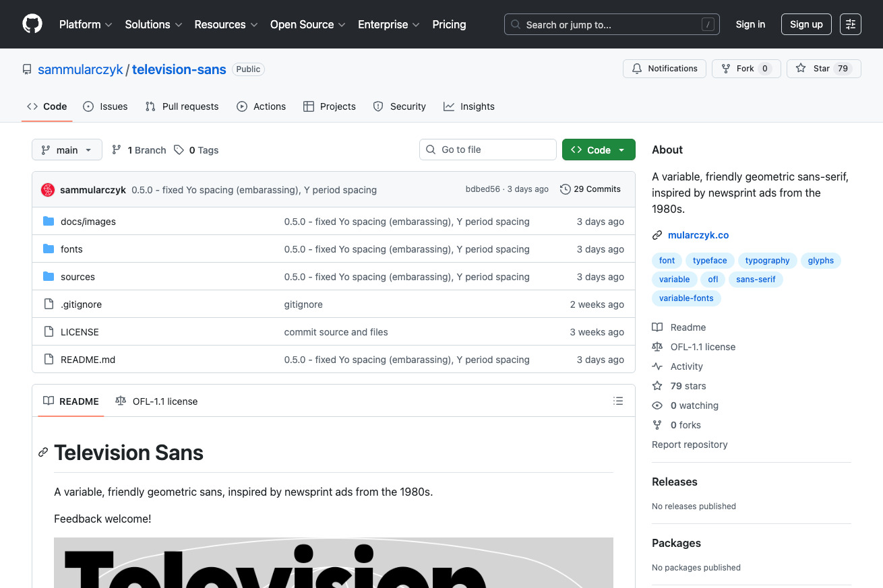
Task: Click the repository icon beside sammularczyk
Action: pyautogui.click(x=27, y=69)
